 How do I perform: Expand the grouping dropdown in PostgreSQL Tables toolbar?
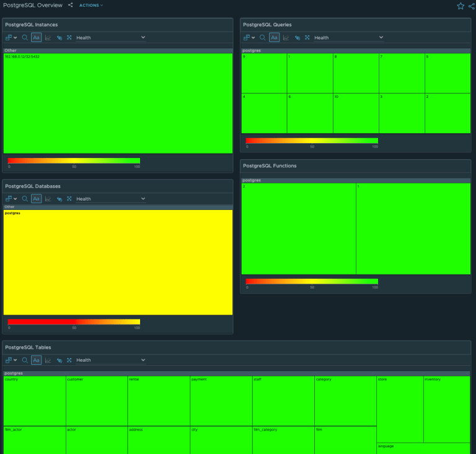click(11, 360)
